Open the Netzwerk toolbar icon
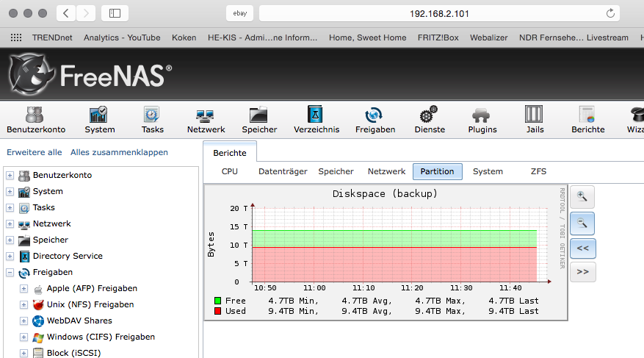This screenshot has width=644, height=358. [206, 120]
